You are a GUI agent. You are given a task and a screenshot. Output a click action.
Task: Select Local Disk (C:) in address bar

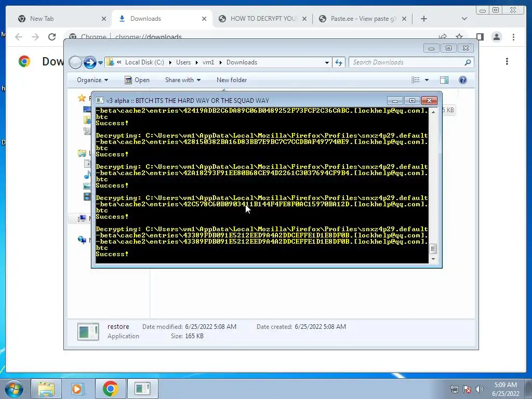(144, 62)
